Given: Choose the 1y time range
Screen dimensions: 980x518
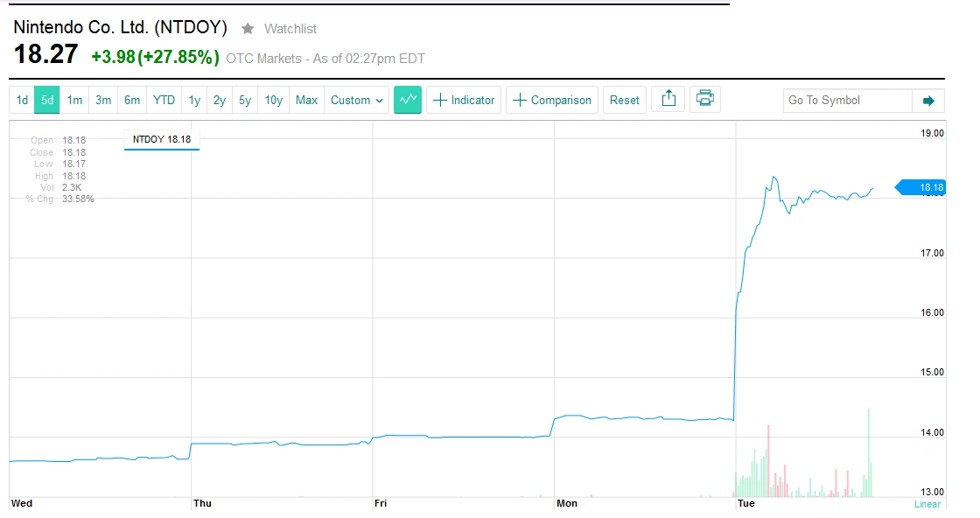Looking at the screenshot, I should [x=194, y=100].
